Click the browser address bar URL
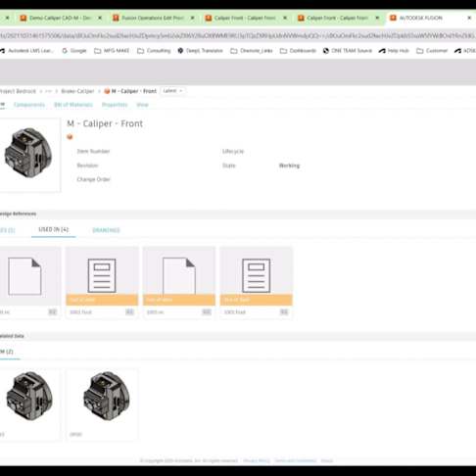 [238, 35]
